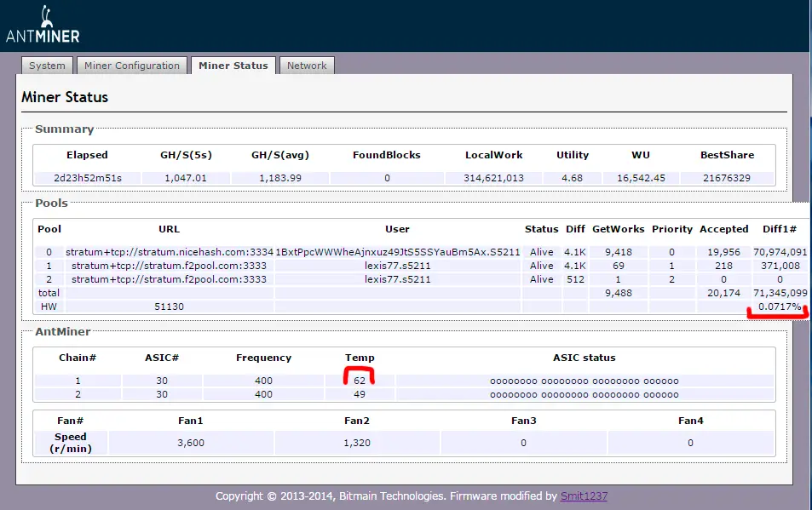Select the GH/S(5s) value 1,047.01
This screenshot has height=510, width=812.
click(x=186, y=178)
